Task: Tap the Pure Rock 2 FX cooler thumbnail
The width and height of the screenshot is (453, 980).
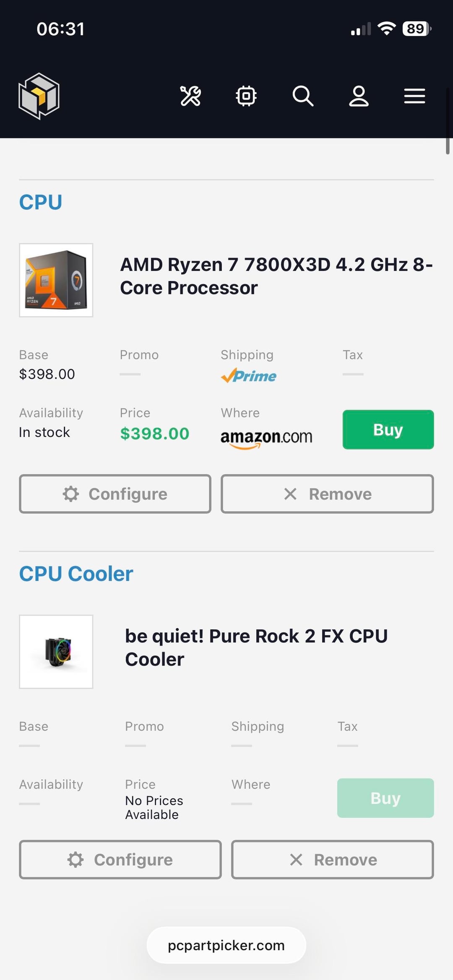Action: (56, 652)
